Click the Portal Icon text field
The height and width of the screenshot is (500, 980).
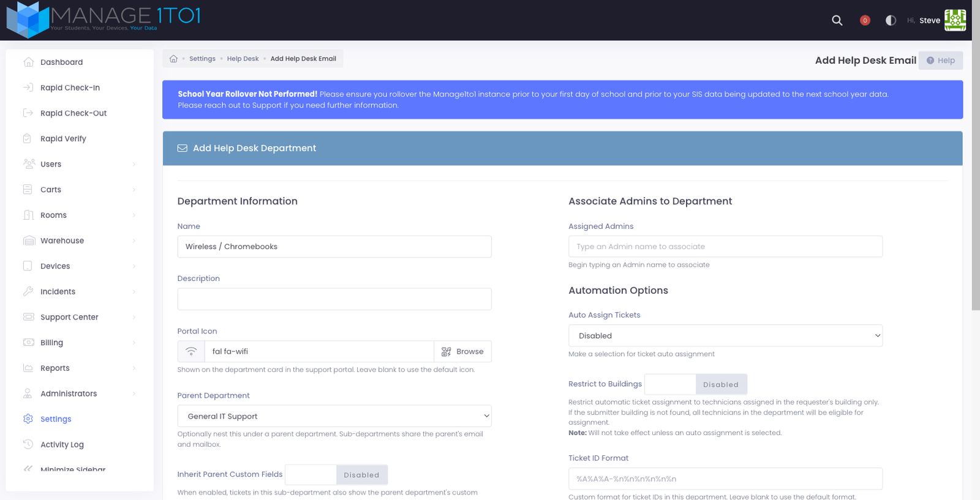point(319,351)
